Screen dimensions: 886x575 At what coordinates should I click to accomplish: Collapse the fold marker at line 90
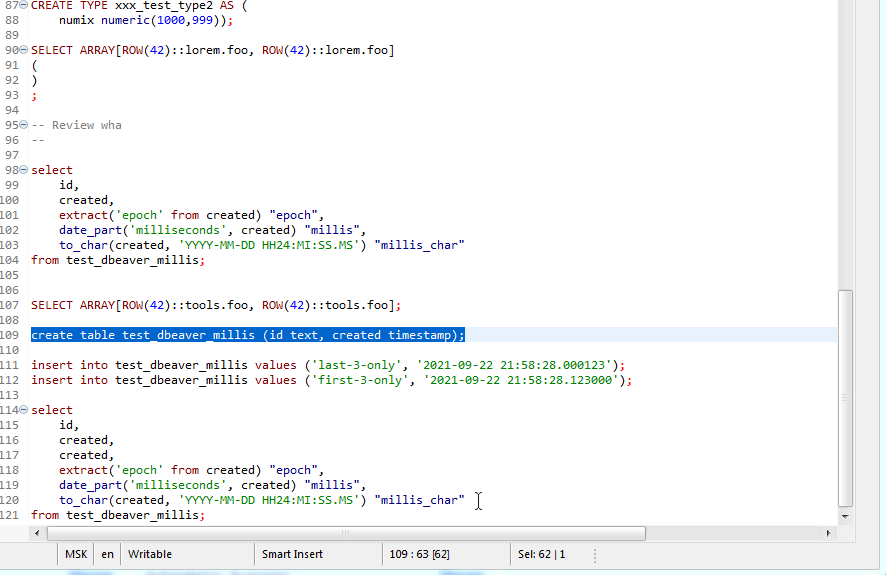point(24,50)
